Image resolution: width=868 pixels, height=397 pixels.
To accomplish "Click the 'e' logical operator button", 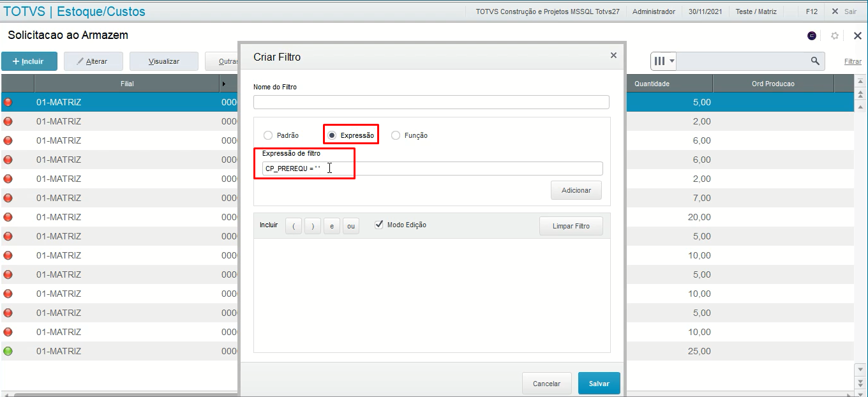I will point(332,226).
